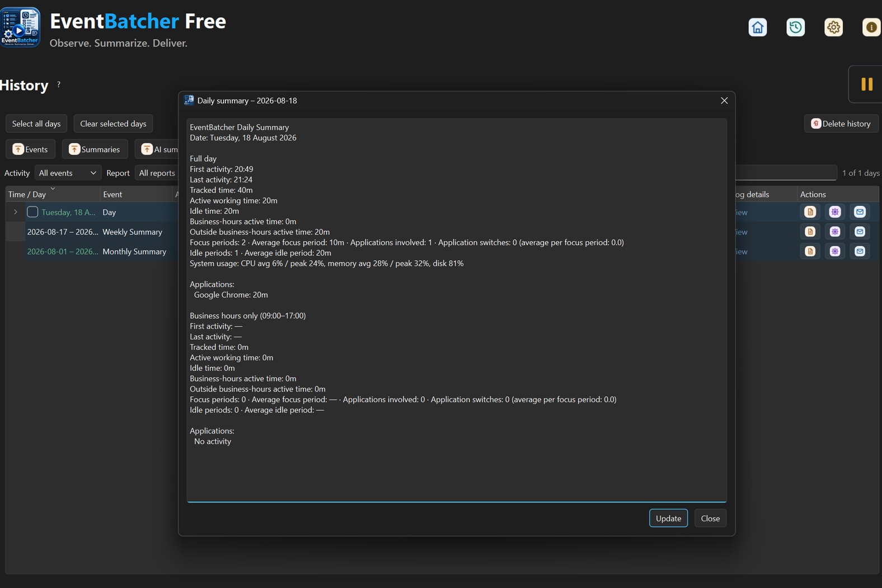
Task: Export using the Summaries button
Action: [x=95, y=149]
